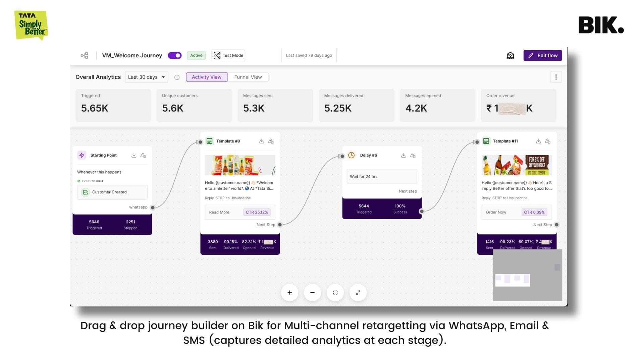Expand the overall analytics options menu
This screenshot has height=362, width=644.
coord(556,77)
